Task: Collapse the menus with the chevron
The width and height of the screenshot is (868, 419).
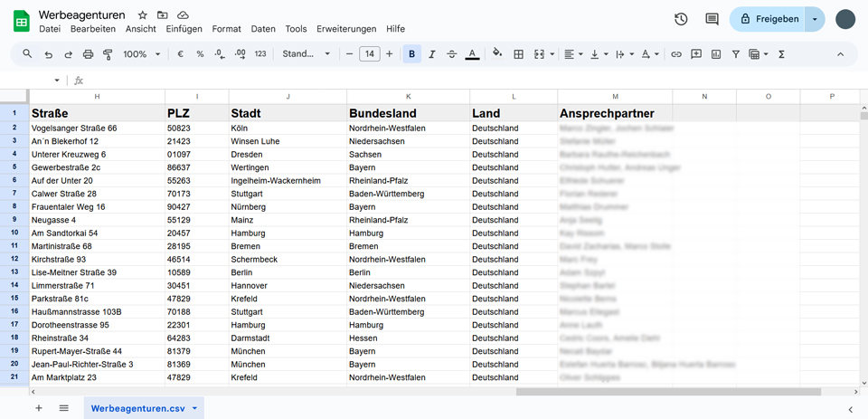Action: coord(840,54)
